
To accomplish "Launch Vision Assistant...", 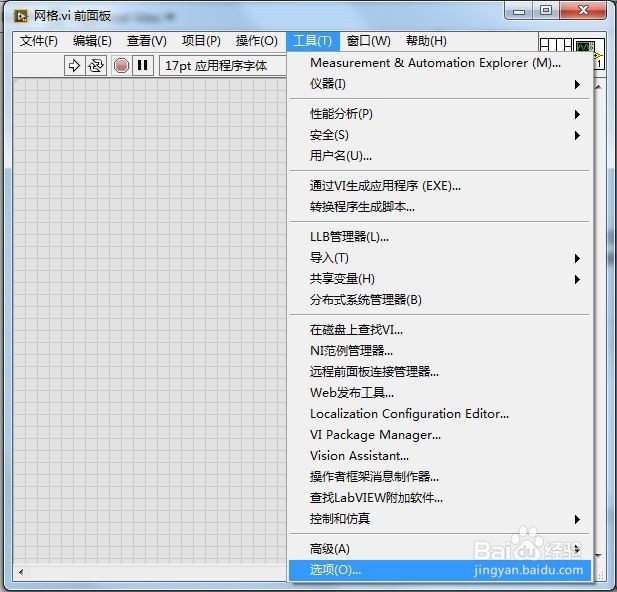I will click(x=440, y=456).
